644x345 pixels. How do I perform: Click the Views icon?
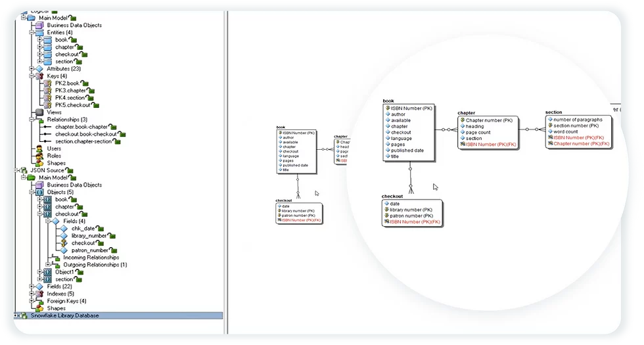click(x=39, y=112)
